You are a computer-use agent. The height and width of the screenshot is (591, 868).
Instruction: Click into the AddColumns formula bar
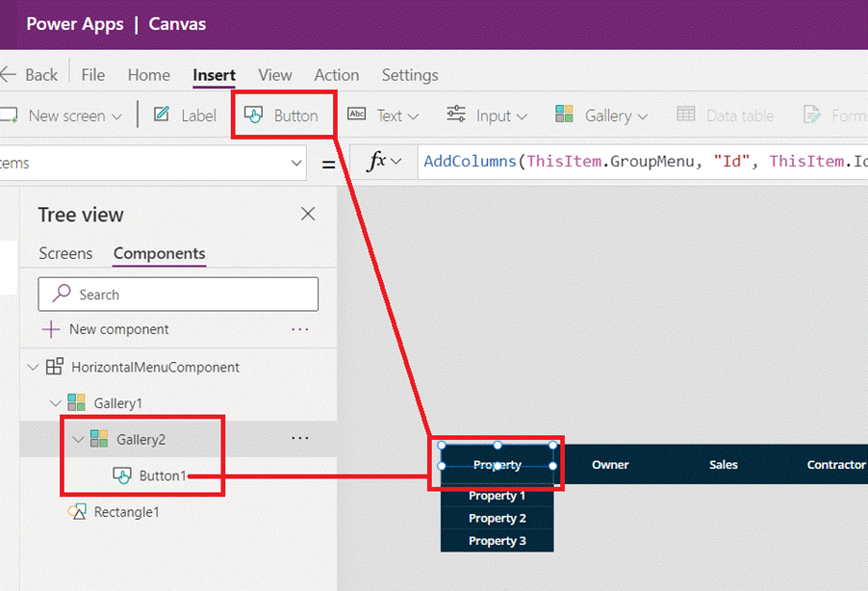(643, 162)
